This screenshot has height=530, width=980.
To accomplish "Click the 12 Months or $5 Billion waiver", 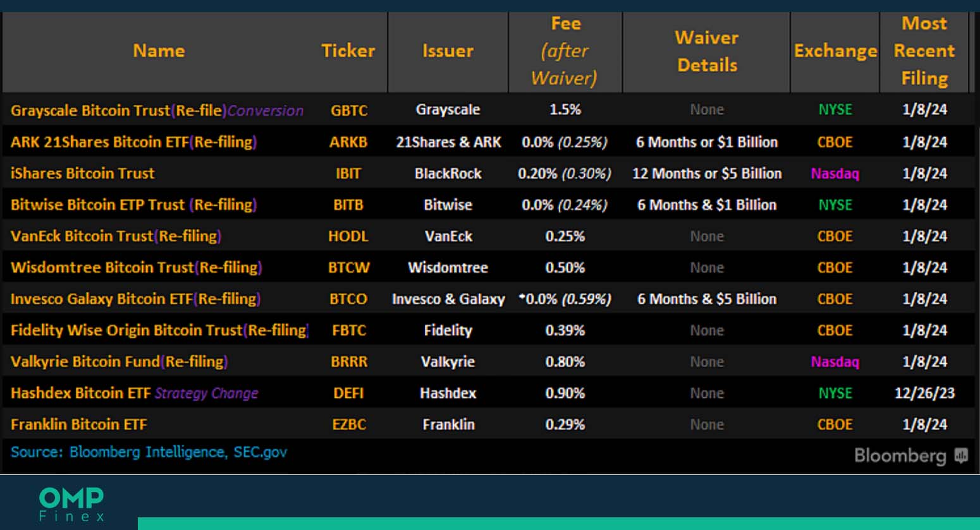I will [x=707, y=173].
